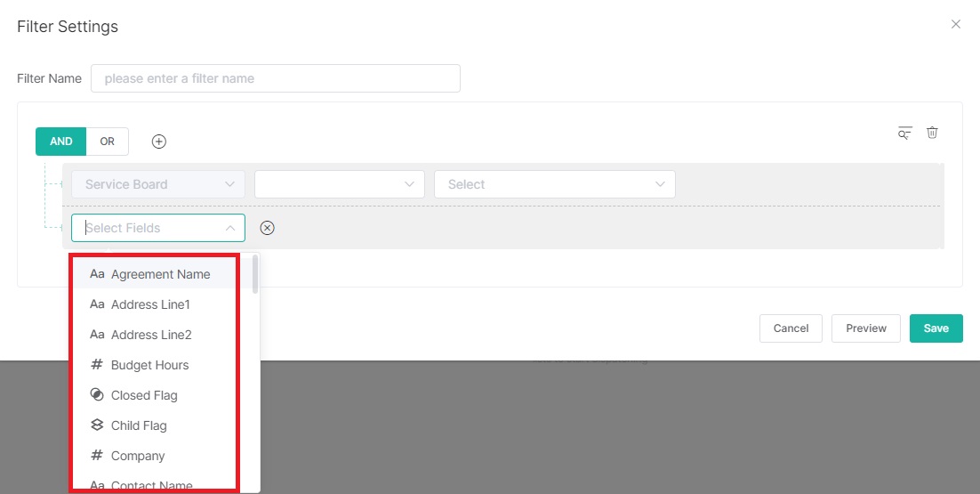This screenshot has width=980, height=494.
Task: Click the add condition plus icon
Action: point(159,142)
